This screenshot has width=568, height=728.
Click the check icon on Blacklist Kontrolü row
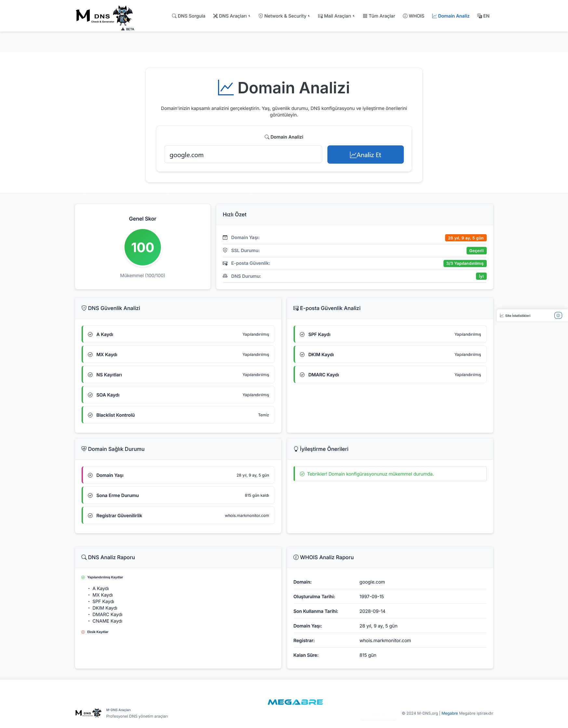coord(90,415)
